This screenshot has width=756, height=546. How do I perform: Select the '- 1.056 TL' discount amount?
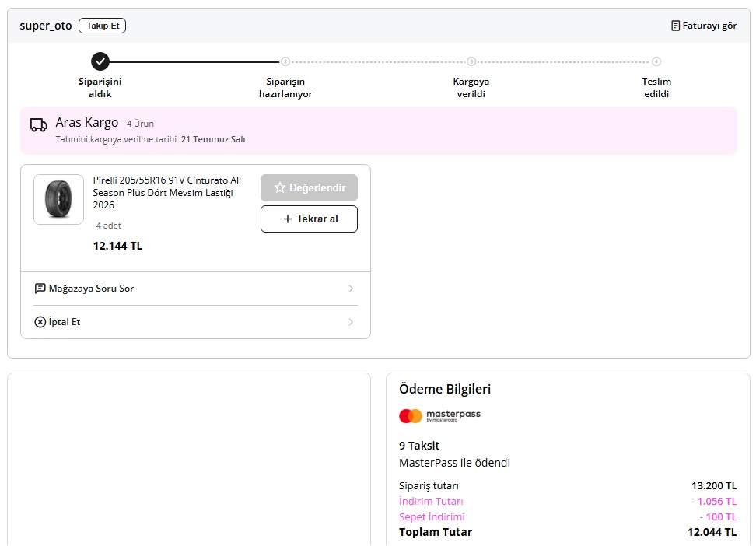(x=714, y=501)
